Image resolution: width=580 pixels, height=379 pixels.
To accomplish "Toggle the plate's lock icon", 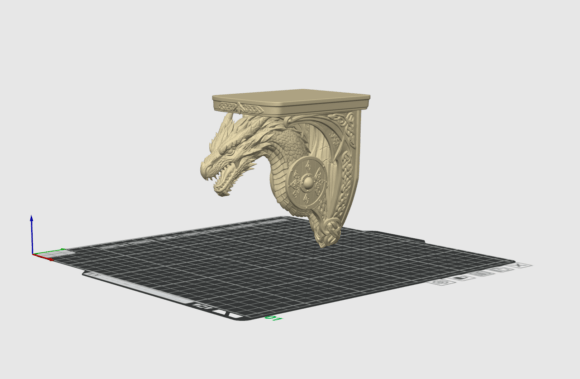I will [463, 278].
